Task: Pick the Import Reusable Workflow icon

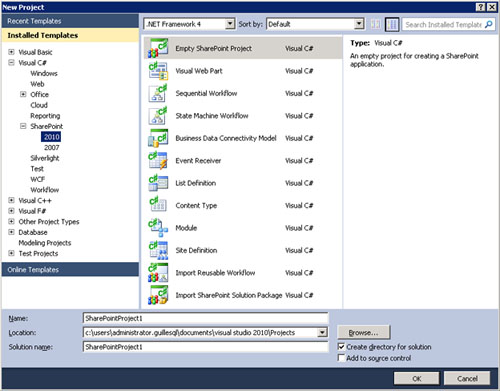Action: [158, 273]
